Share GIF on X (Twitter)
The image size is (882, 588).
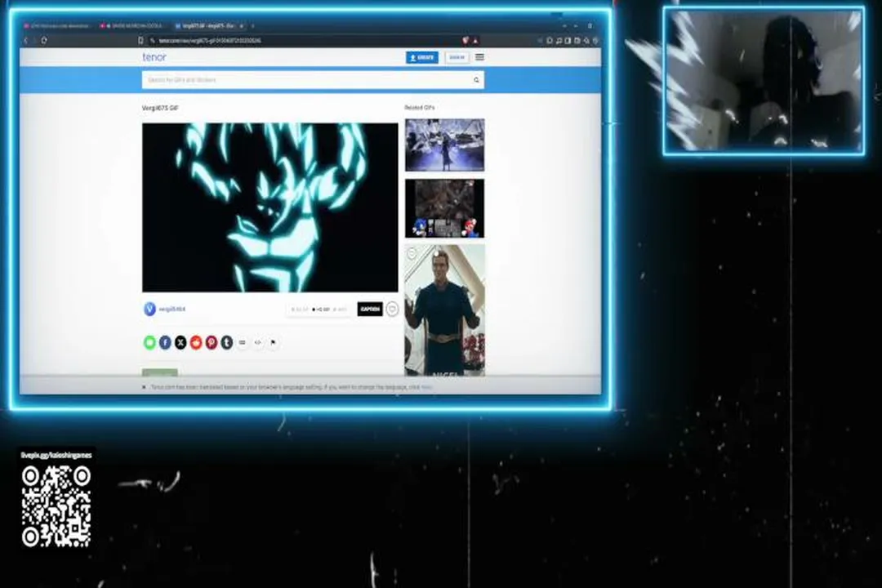click(x=180, y=342)
